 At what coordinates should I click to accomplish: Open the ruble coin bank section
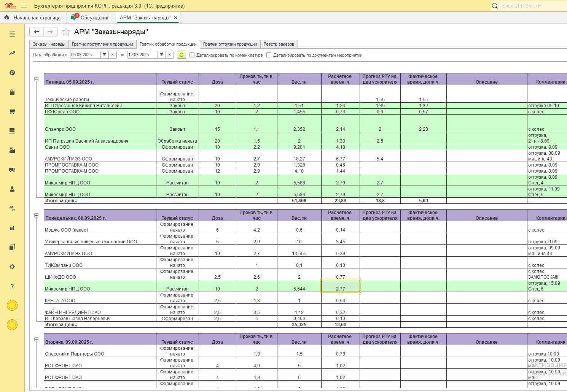12,73
